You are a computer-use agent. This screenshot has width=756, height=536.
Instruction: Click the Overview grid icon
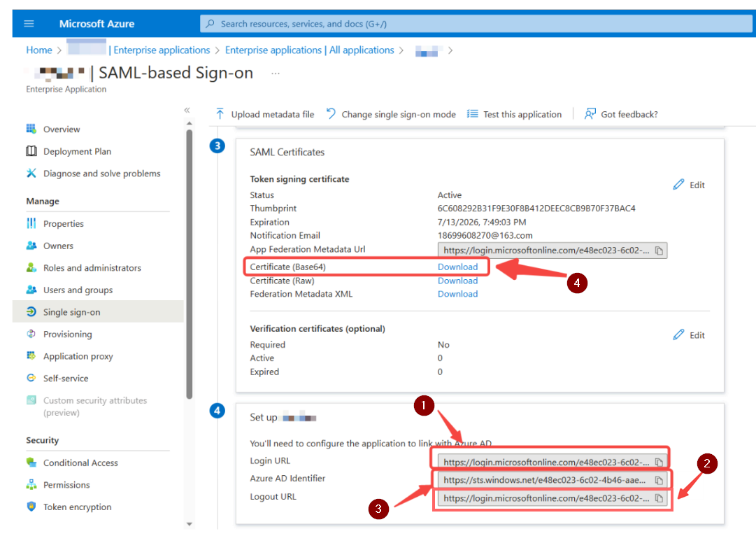pyautogui.click(x=31, y=129)
